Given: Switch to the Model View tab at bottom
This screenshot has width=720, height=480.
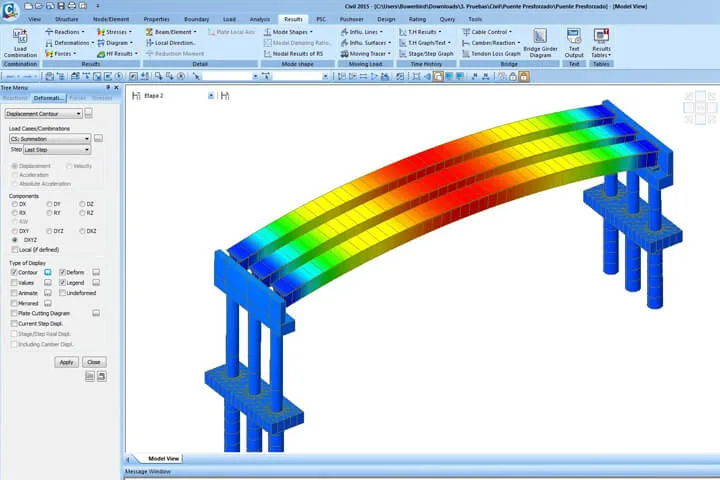Looking at the screenshot, I should coord(163,458).
